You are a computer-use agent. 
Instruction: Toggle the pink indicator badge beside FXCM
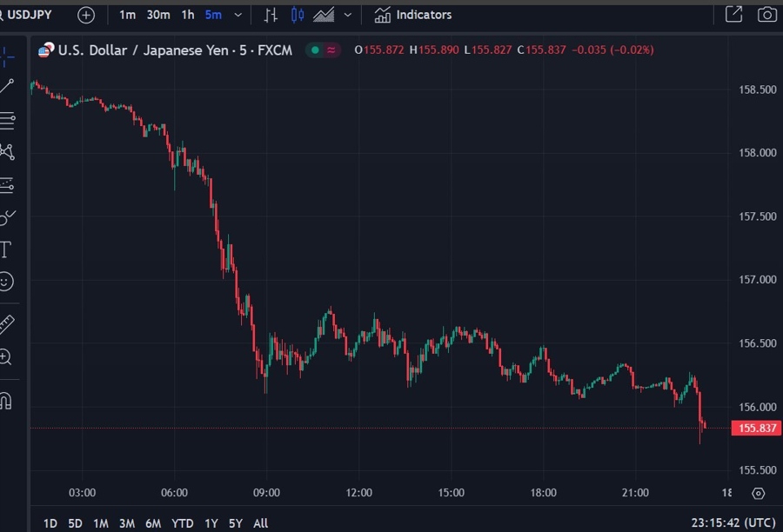[x=331, y=50]
